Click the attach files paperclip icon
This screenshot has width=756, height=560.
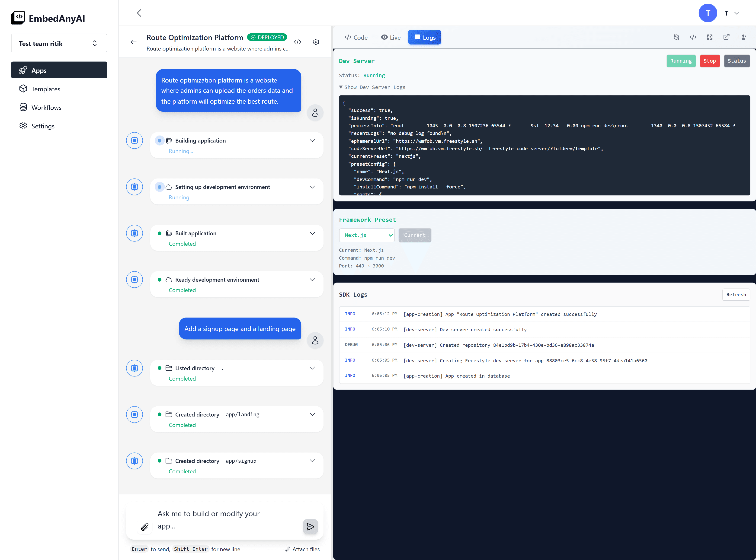(x=145, y=527)
